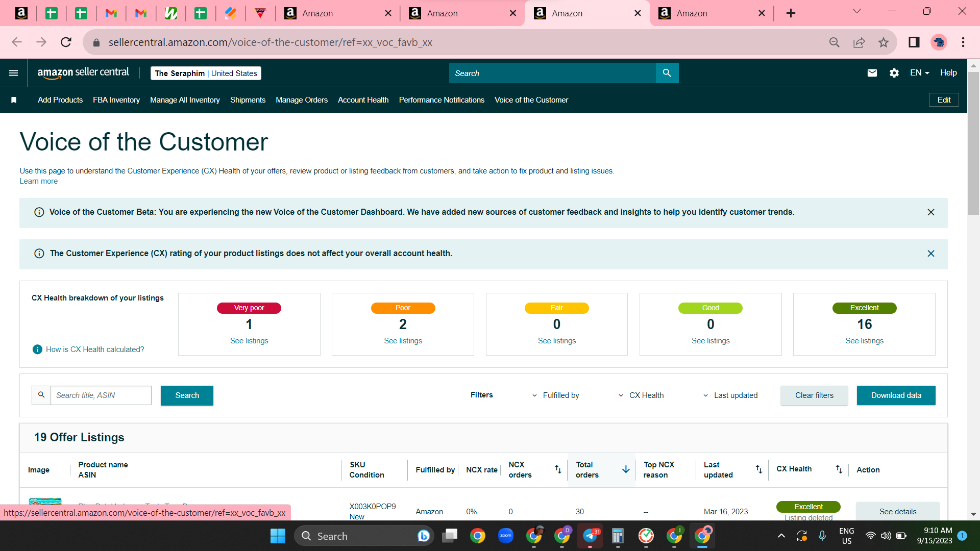Image resolution: width=980 pixels, height=551 pixels.
Task: Open the Calculator app in the taskbar
Action: point(618,536)
